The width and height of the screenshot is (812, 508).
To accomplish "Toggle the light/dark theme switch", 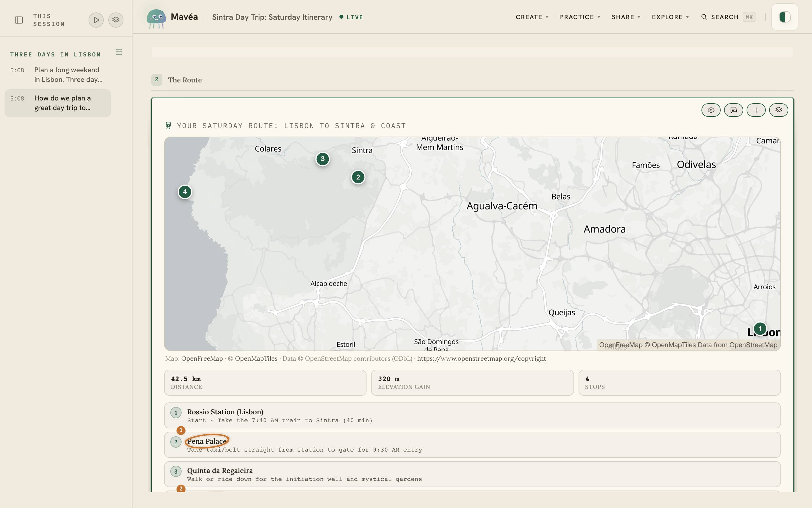I will click(784, 17).
